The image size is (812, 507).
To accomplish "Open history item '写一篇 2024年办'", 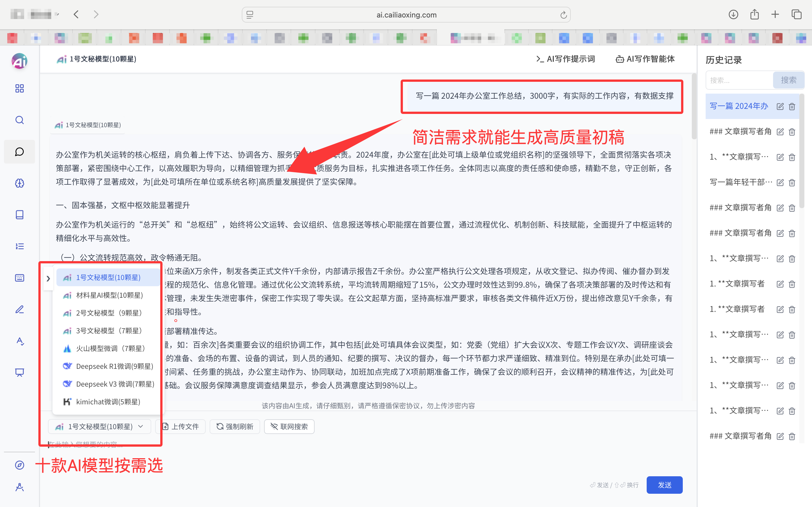I will [739, 106].
